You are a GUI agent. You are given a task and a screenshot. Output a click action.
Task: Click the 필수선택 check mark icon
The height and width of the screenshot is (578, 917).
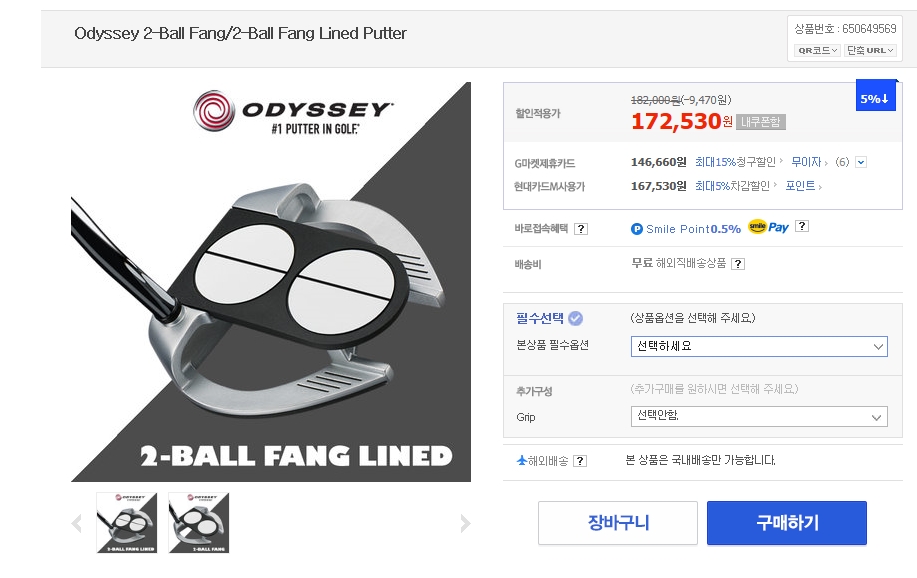[575, 318]
